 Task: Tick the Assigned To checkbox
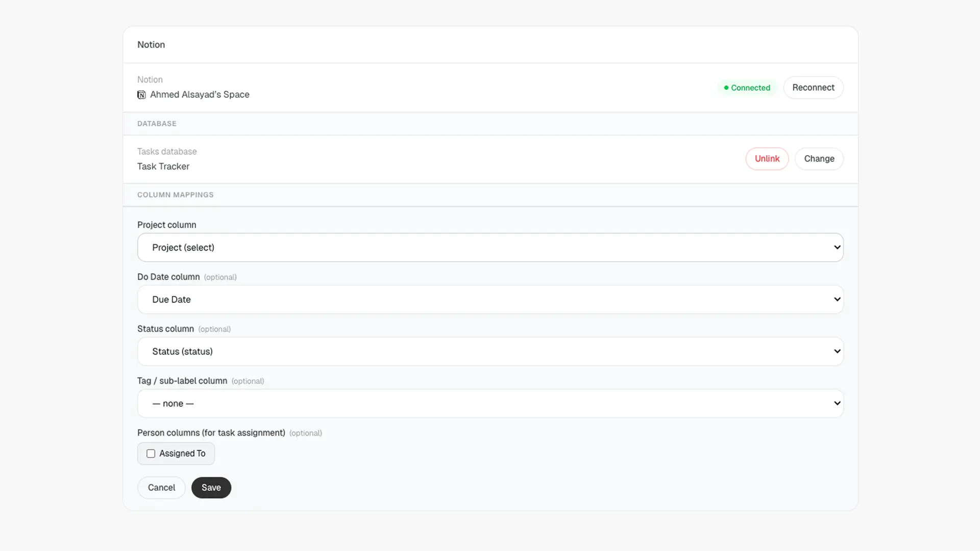pos(151,454)
